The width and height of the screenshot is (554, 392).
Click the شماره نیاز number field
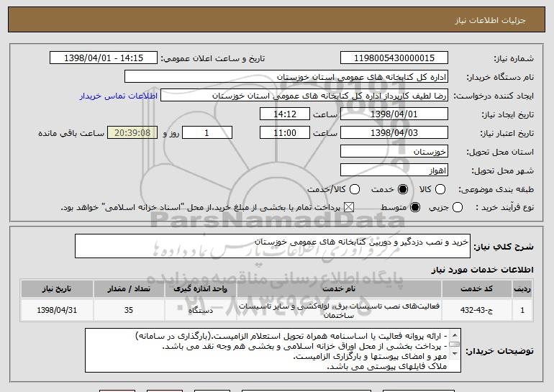coord(394,58)
